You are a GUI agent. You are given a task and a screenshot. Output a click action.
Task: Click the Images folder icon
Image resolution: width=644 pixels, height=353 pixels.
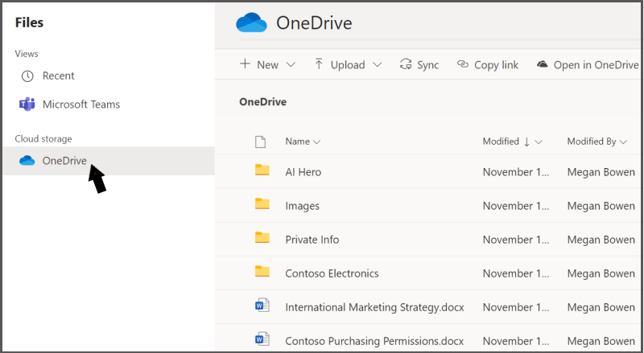click(262, 203)
